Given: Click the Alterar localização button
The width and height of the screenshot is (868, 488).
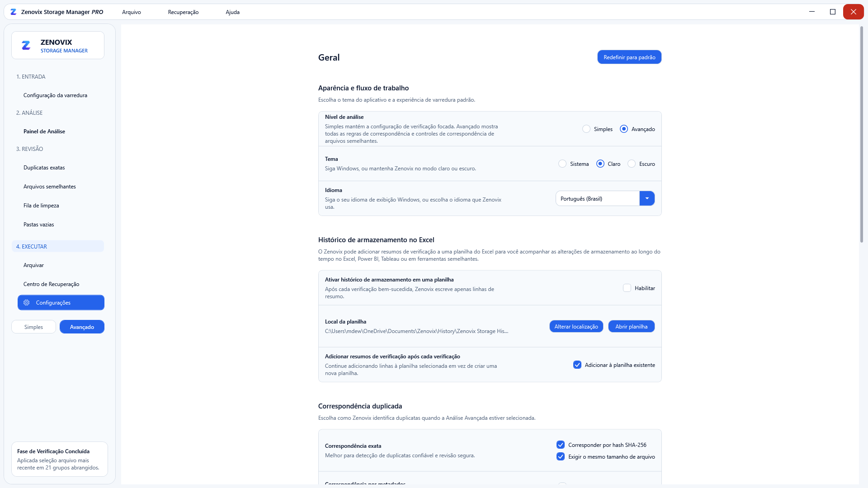Looking at the screenshot, I should (576, 327).
